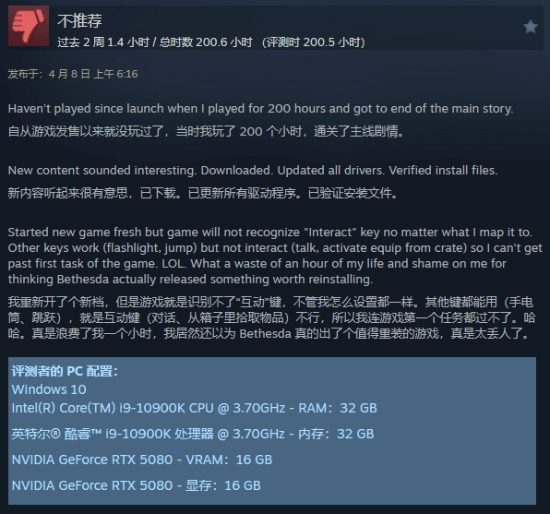
Task: Click the line starting 新内容听起来很有意思
Action: tap(202, 193)
